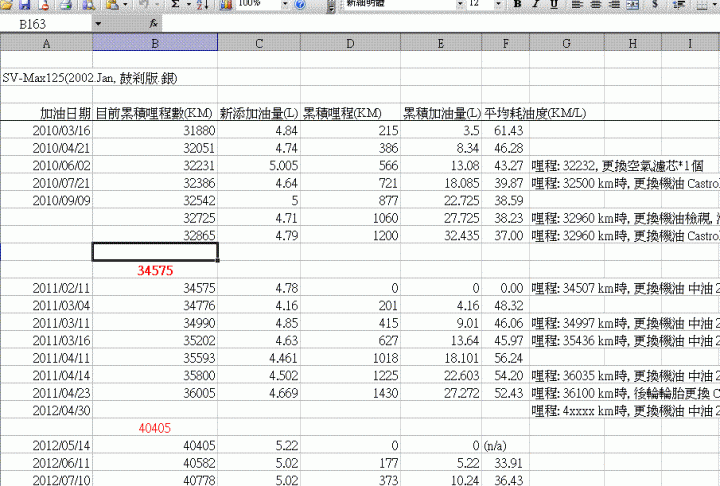This screenshot has width=720, height=486.
Task: Click the Currency Style dollar button
Action: click(655, 5)
